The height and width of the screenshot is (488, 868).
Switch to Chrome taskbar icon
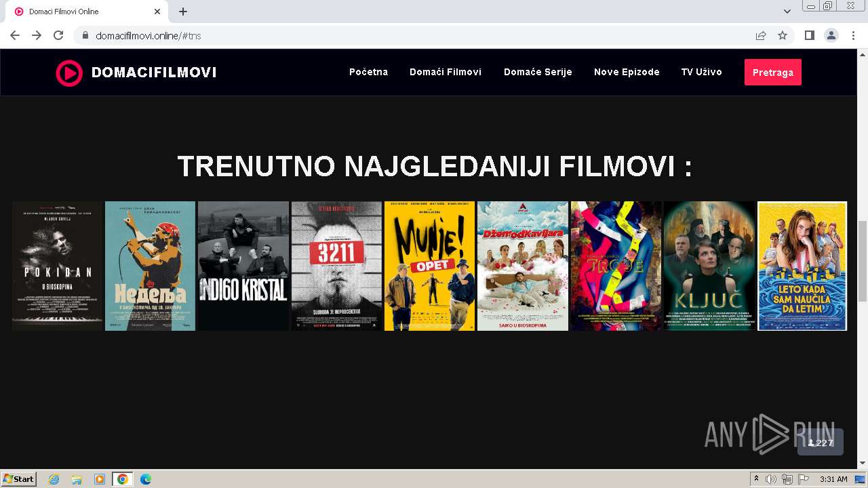(x=122, y=479)
